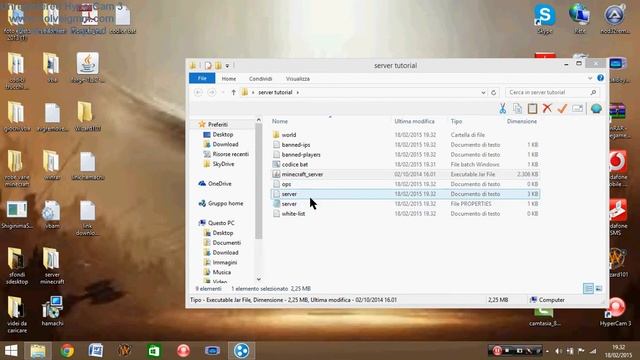Sort by Dimensione column header
The width and height of the screenshot is (640, 360).
pyautogui.click(x=522, y=122)
